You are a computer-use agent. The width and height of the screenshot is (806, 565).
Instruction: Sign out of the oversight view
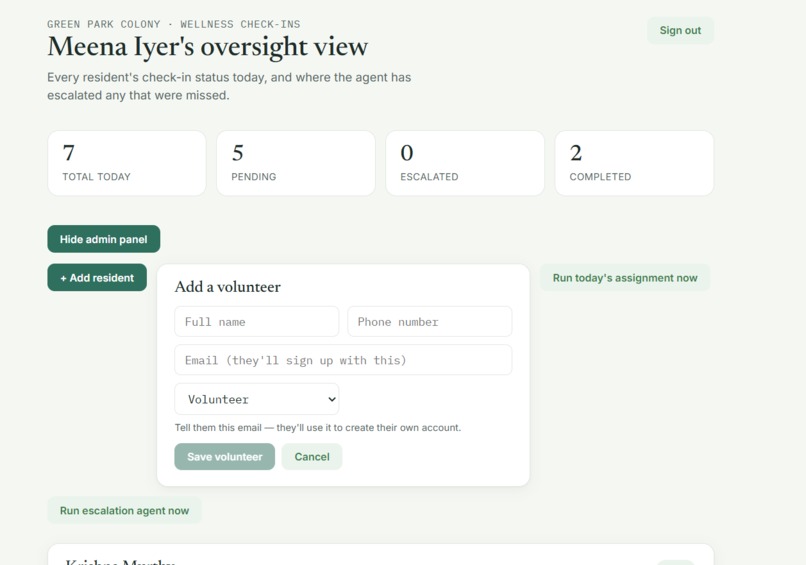pos(680,30)
